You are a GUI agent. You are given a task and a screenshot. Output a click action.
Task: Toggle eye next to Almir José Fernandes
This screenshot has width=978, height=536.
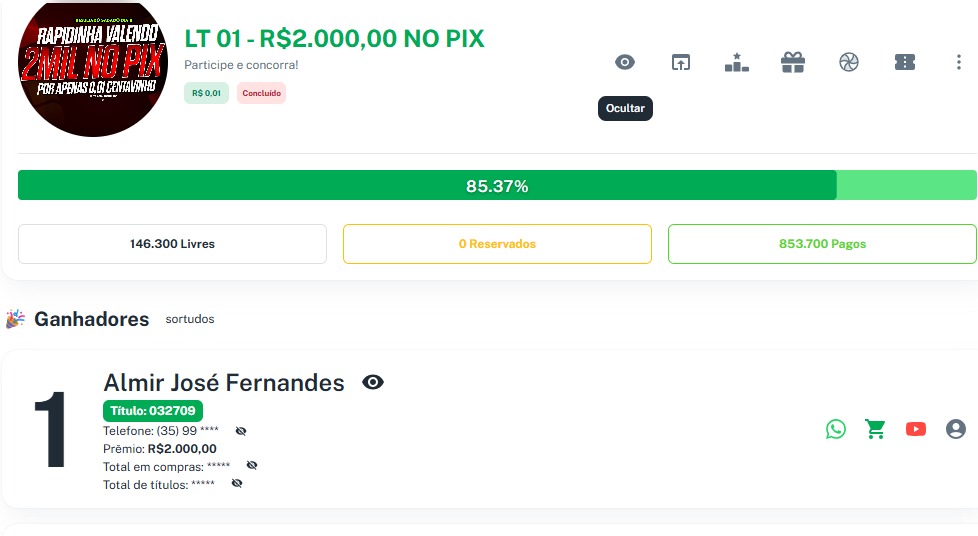click(x=373, y=382)
